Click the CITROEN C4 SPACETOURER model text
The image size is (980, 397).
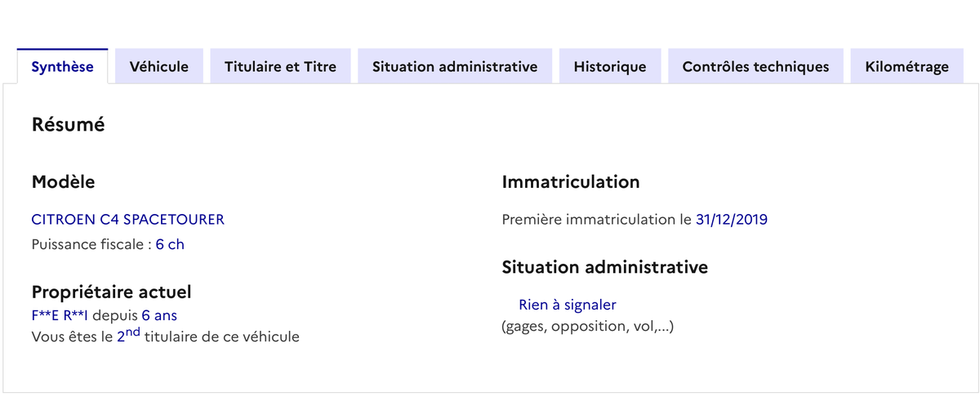(x=127, y=219)
